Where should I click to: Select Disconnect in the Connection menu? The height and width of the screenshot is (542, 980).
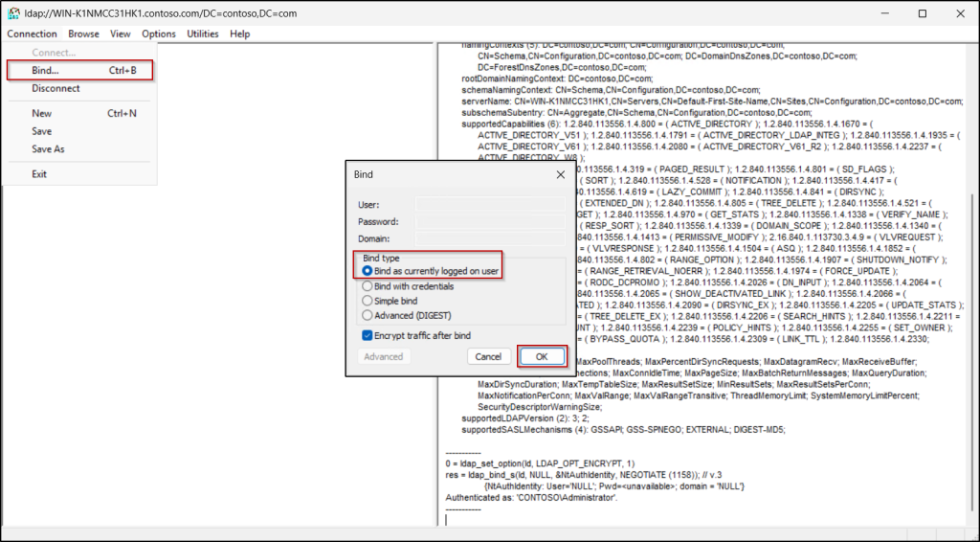(x=56, y=88)
